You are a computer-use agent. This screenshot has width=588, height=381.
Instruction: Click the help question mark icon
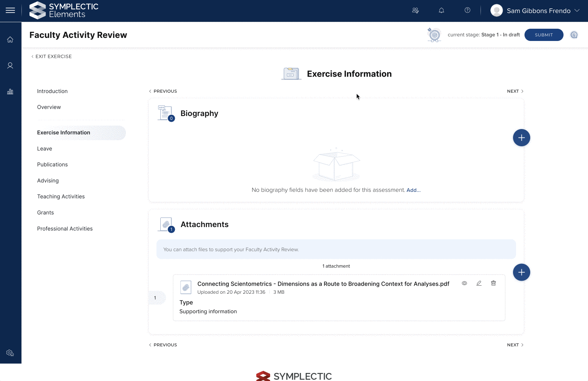coord(467,11)
